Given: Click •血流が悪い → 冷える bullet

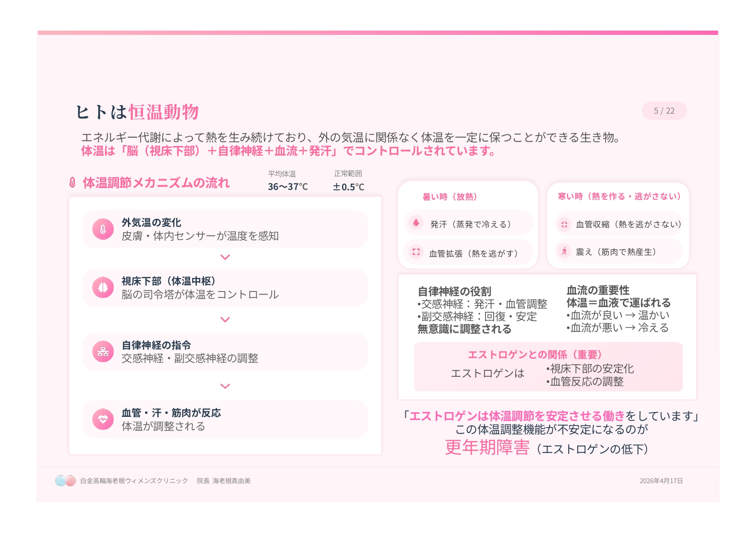Looking at the screenshot, I should [x=617, y=328].
